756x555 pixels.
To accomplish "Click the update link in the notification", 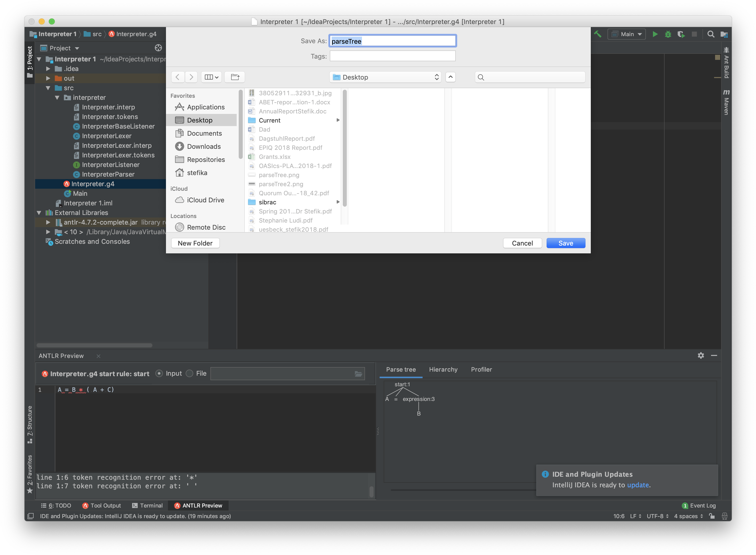I will point(638,485).
